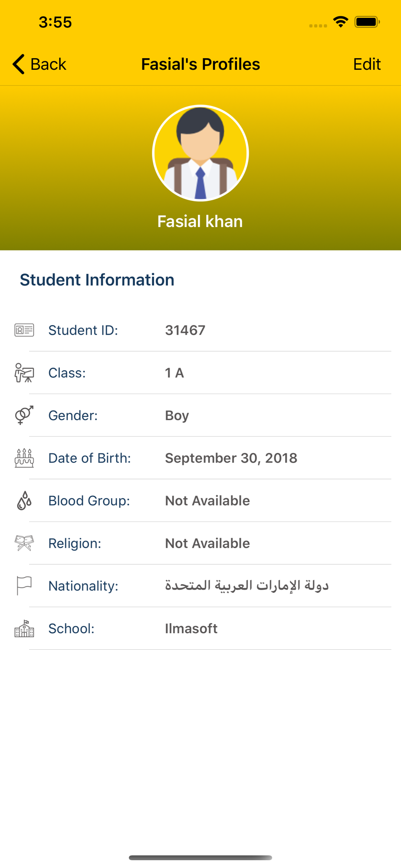Tap the Gender symbols icon

click(24, 415)
